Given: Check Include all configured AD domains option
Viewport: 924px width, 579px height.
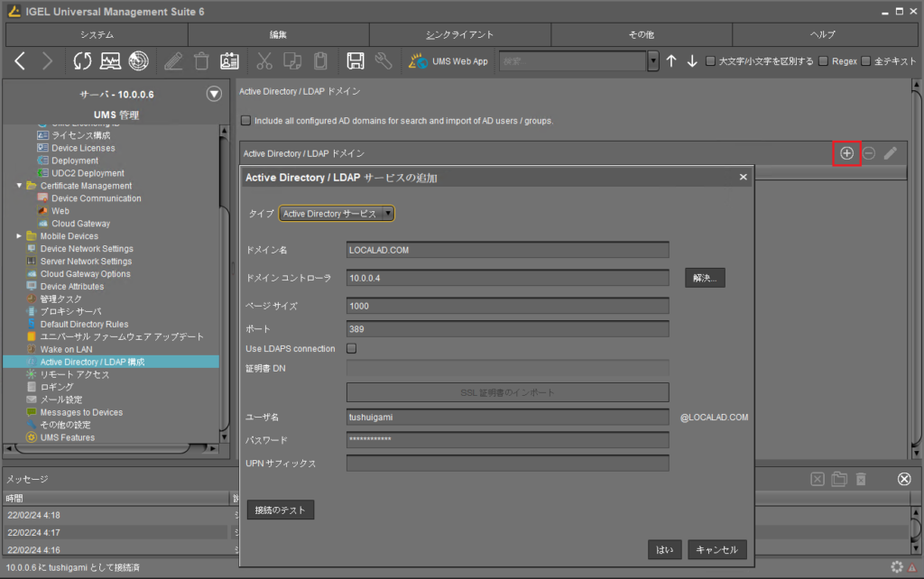Looking at the screenshot, I should pyautogui.click(x=245, y=120).
